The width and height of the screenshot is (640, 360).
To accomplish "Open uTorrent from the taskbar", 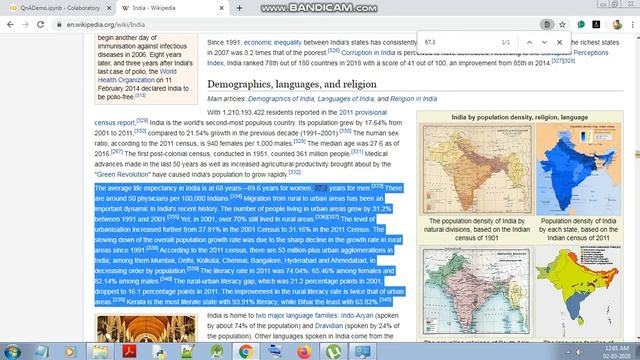I will (333, 351).
